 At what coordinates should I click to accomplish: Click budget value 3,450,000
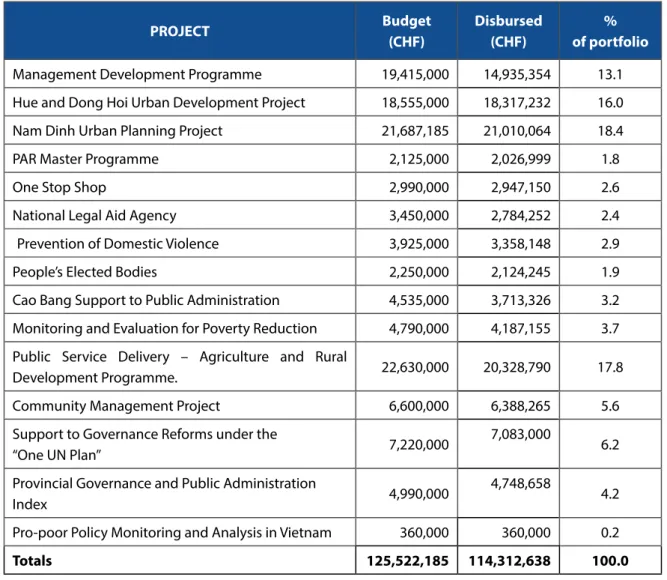[419, 216]
